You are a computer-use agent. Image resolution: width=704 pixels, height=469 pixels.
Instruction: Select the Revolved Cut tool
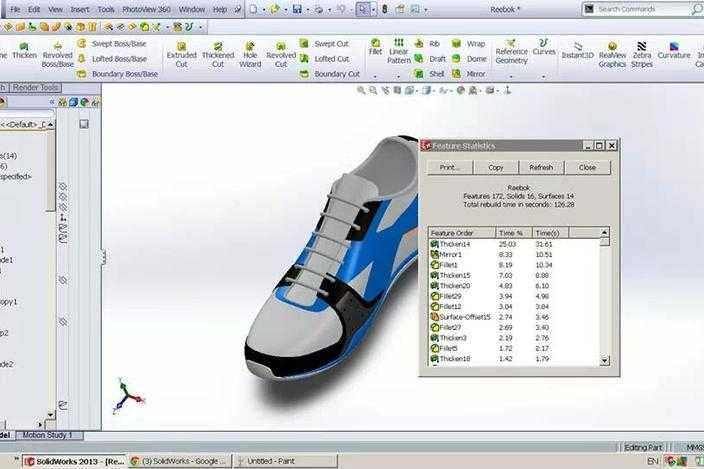tap(281, 55)
